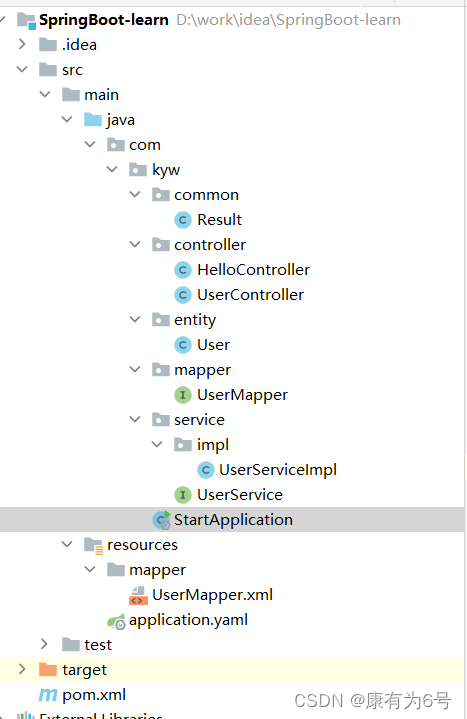Expand the test folder

pos(44,644)
